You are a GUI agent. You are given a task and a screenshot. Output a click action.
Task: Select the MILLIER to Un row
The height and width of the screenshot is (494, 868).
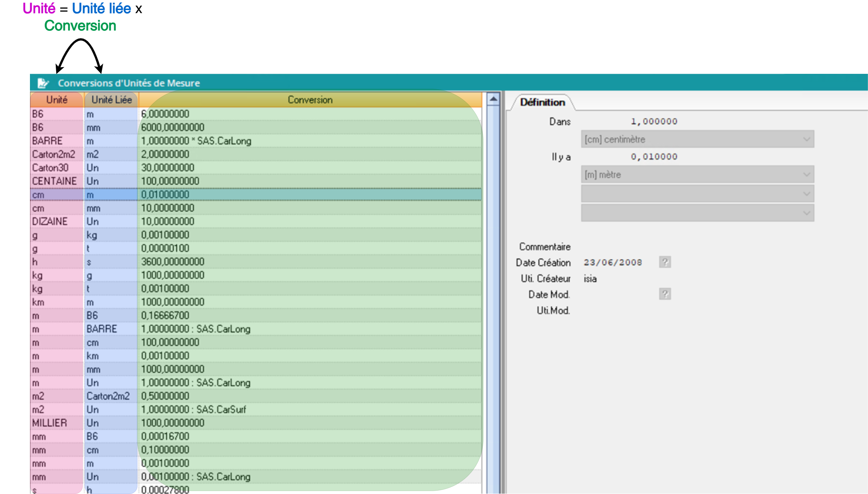pyautogui.click(x=172, y=423)
